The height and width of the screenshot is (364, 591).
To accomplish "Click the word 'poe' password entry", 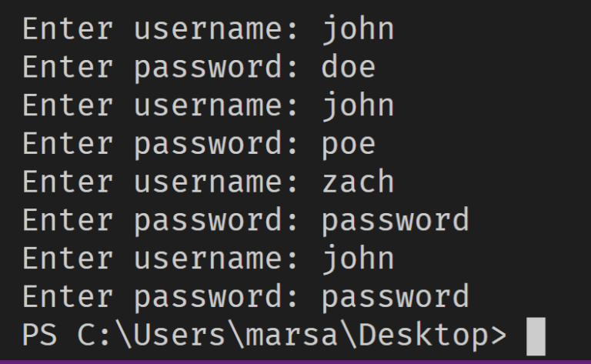I will (x=349, y=144).
